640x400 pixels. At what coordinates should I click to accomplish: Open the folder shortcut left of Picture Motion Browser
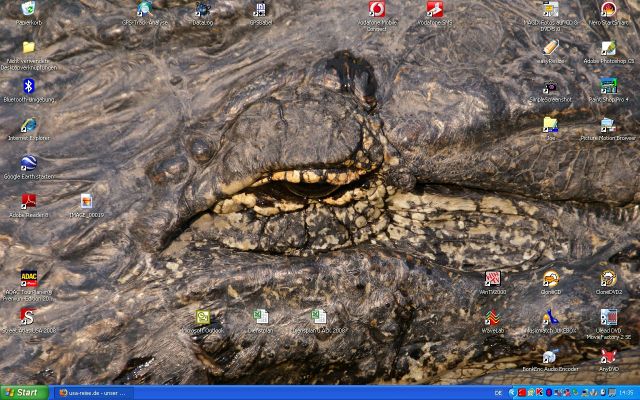[551, 125]
